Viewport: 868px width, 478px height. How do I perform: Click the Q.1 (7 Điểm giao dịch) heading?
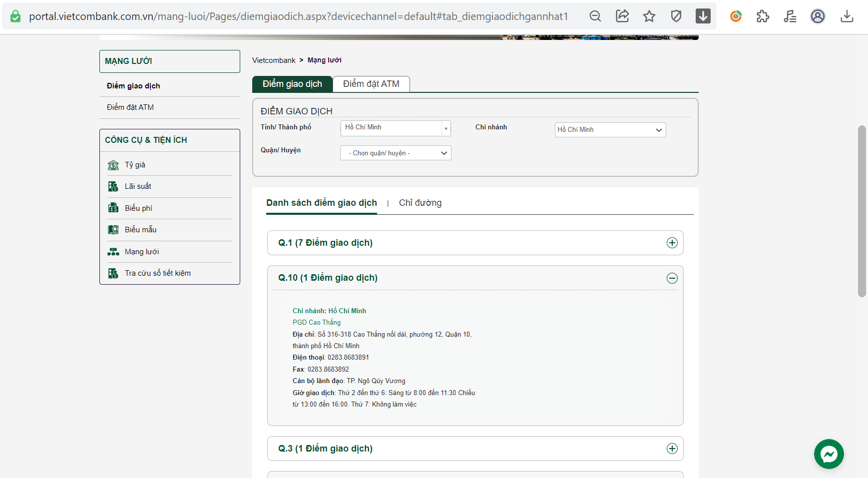325,243
